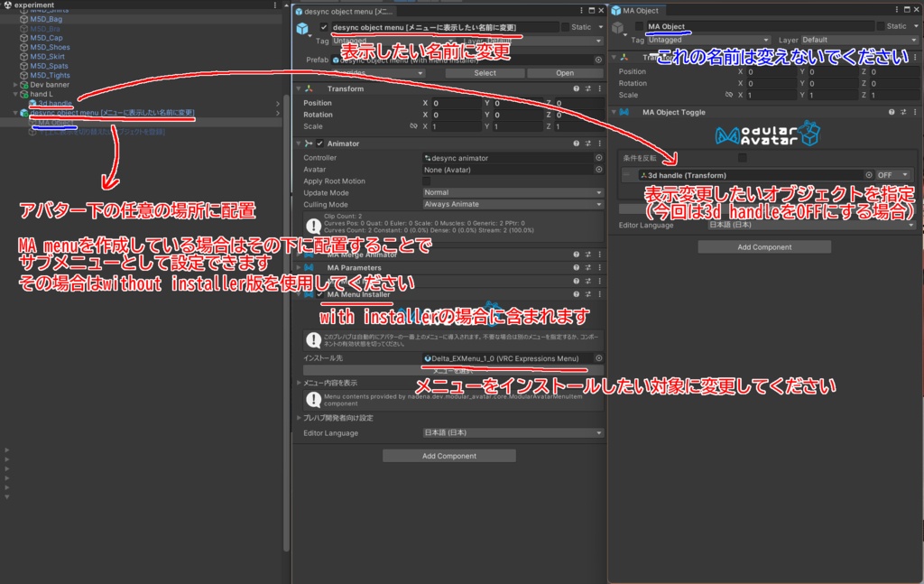The height and width of the screenshot is (584, 924).
Task: Open Tag Untagged dropdown in MA Object inspector
Action: 708,40
